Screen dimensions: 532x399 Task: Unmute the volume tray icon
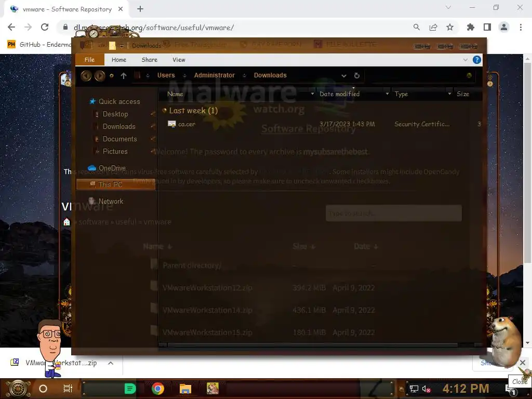tap(426, 389)
